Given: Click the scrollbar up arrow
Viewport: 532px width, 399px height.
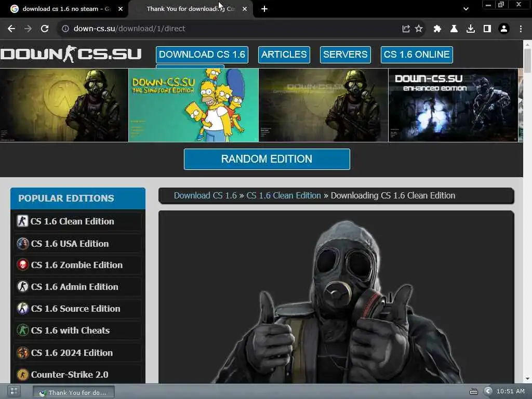Looking at the screenshot, I should pos(527,45).
